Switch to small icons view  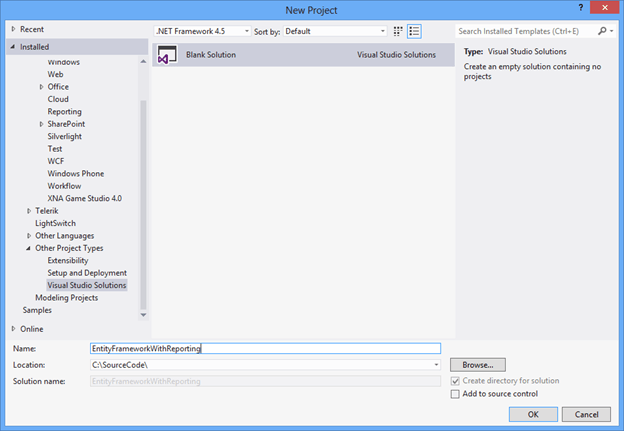tap(398, 31)
